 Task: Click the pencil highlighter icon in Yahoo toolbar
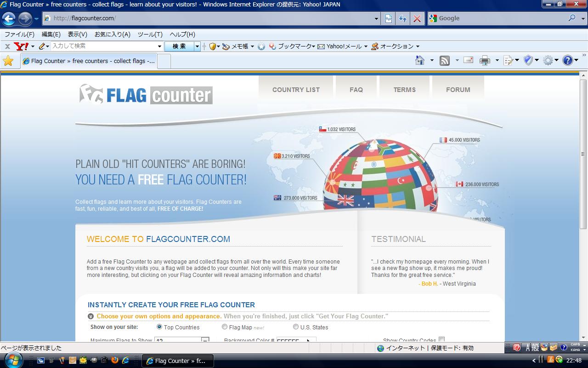click(42, 46)
